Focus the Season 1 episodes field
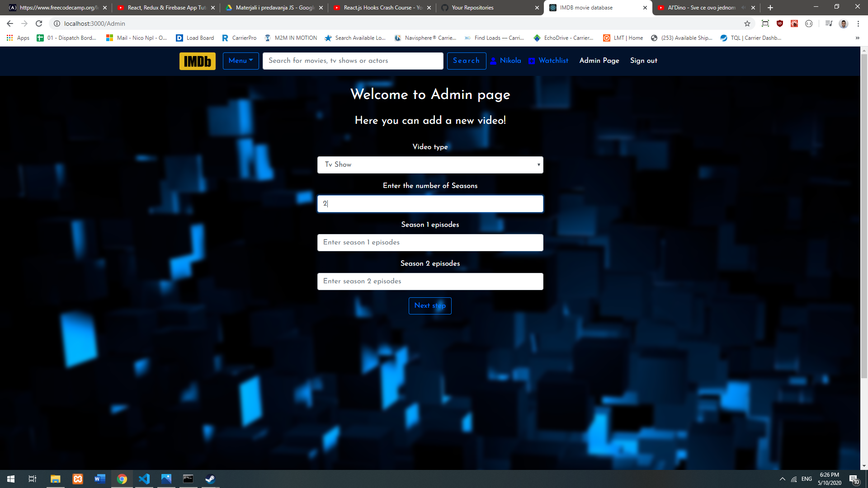 (430, 243)
